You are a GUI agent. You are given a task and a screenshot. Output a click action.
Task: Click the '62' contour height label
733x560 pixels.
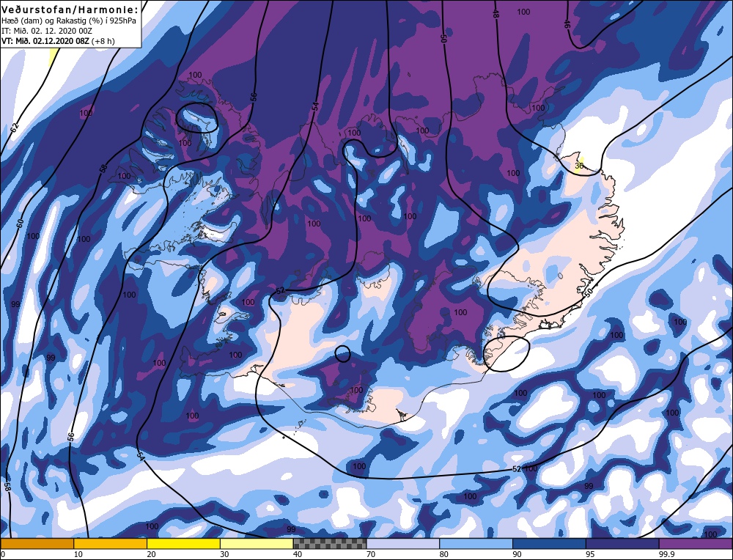point(14,128)
